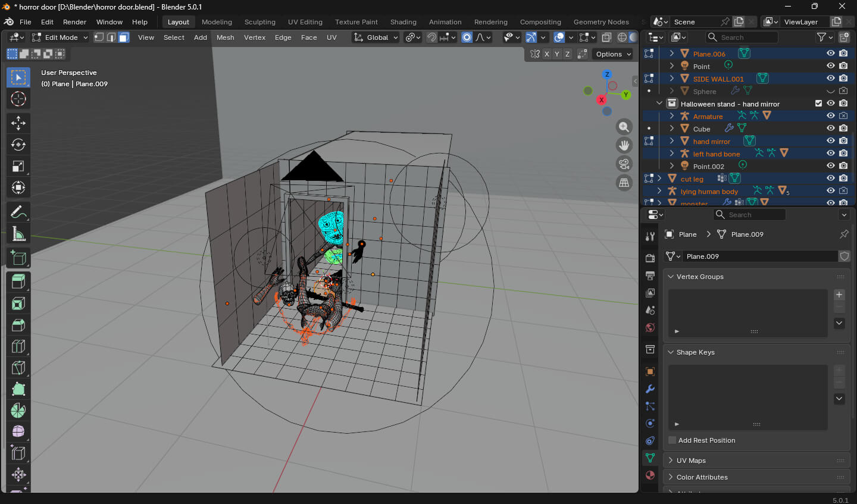Toggle camera view icon in viewport

point(624,164)
